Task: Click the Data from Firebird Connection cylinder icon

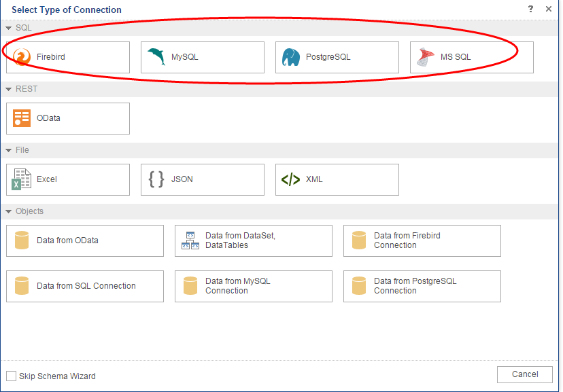Action: click(359, 240)
